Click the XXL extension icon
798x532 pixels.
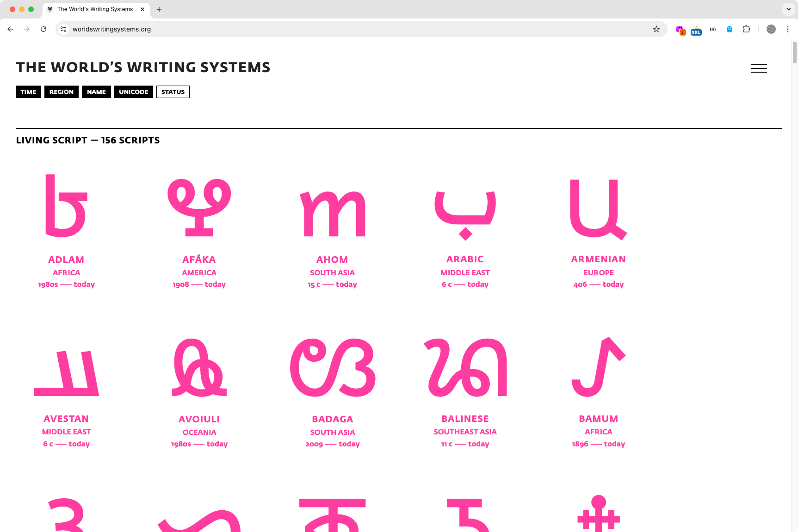pos(696,30)
